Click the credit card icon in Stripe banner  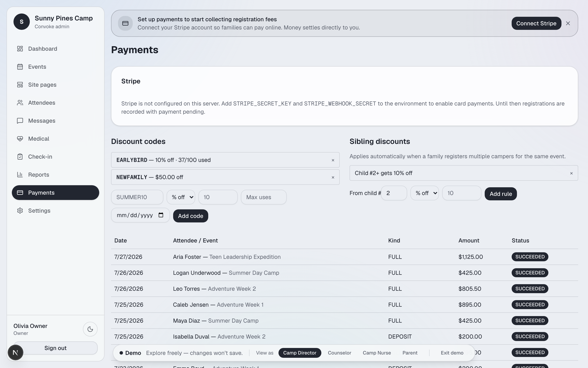125,23
